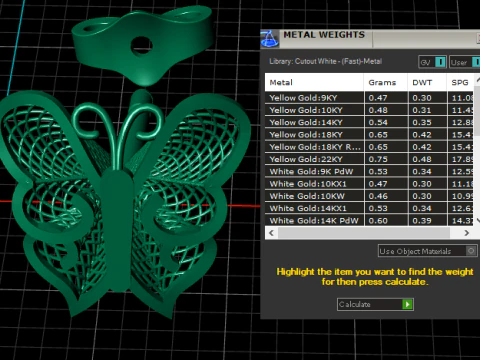The width and height of the screenshot is (480, 360).
Task: Click the Grams column header
Action: [x=385, y=82]
